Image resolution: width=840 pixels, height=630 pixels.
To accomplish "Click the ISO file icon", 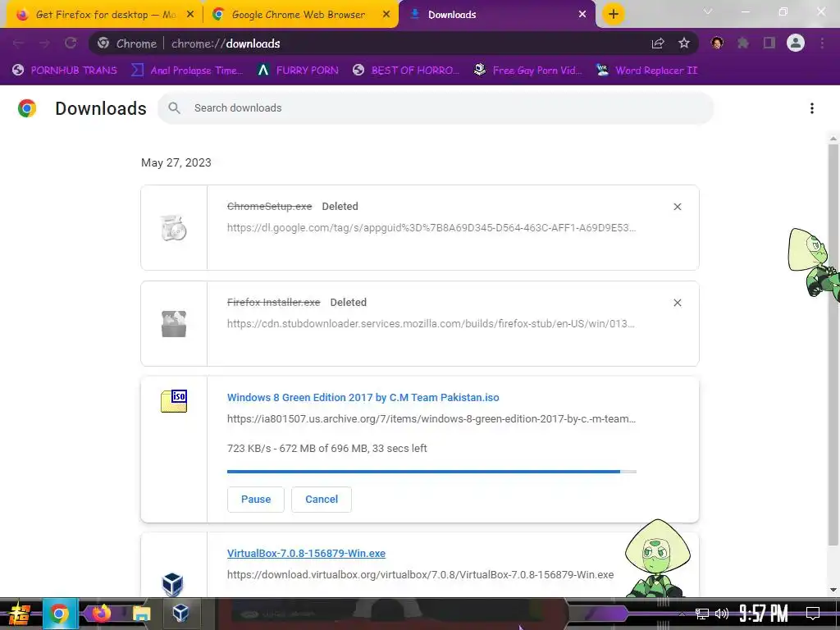I will (x=174, y=400).
